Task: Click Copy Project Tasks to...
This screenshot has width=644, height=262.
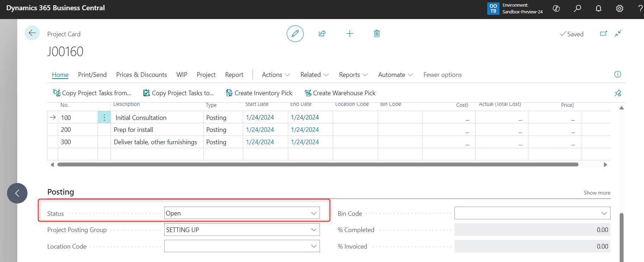Action: coord(179,93)
